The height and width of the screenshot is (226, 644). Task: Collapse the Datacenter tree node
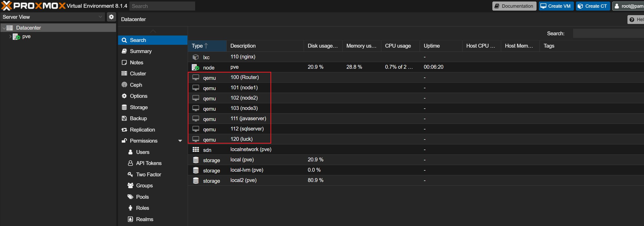pyautogui.click(x=4, y=28)
